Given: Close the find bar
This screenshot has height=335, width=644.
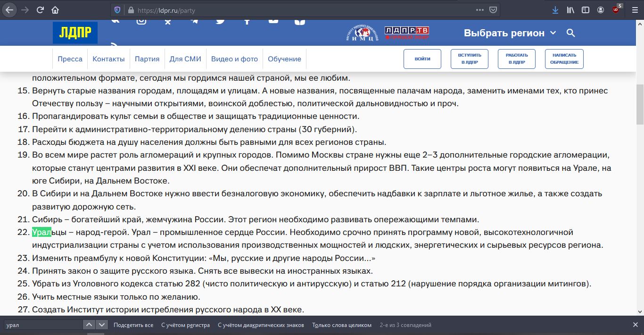Looking at the screenshot, I should point(635,325).
